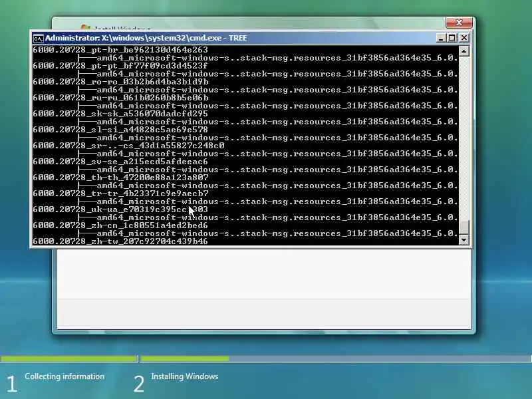Select the line 6000.20728_sl-si_a44828c5ae69e578
The image size is (532, 399).
(x=120, y=130)
